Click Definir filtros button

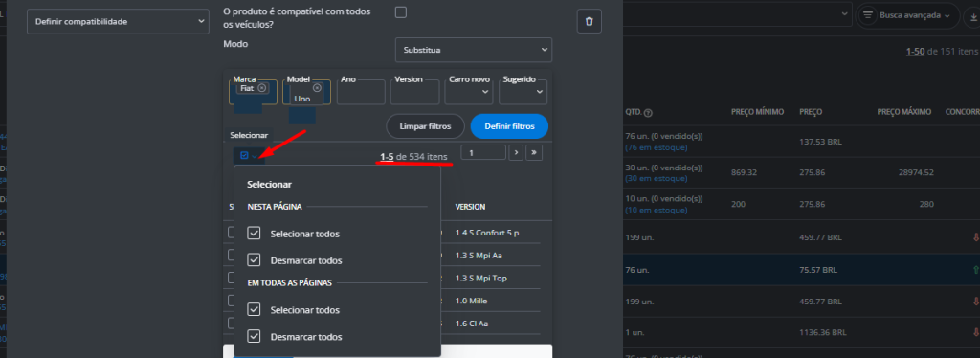tap(509, 126)
